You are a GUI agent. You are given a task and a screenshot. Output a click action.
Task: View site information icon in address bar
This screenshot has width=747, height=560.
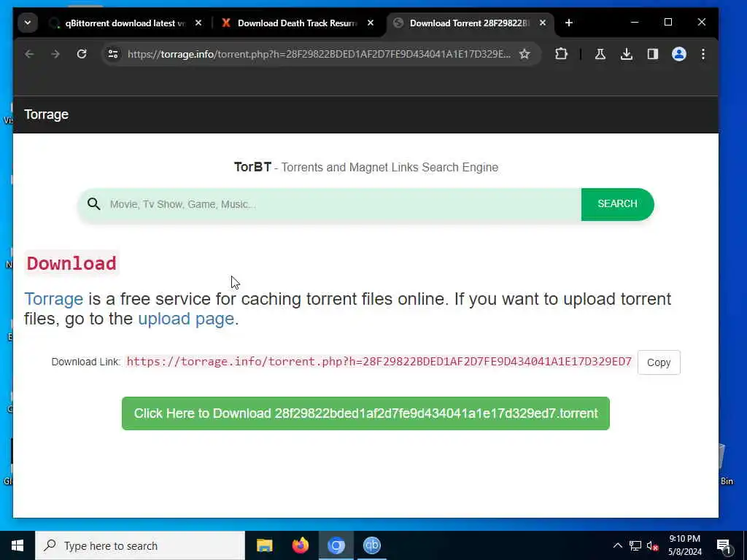113,54
